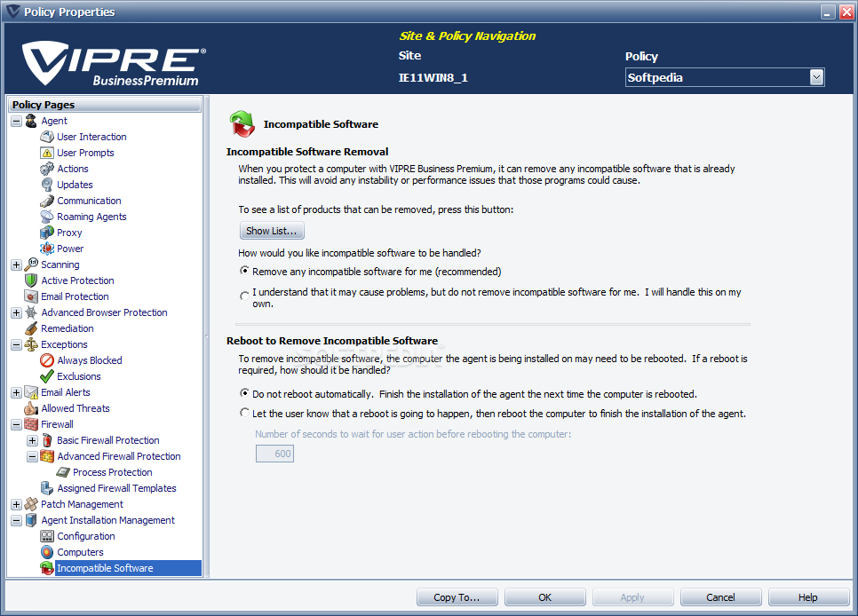Screen dimensions: 858x616
Task: Click the Exclusions checkmark icon
Action: 47,376
